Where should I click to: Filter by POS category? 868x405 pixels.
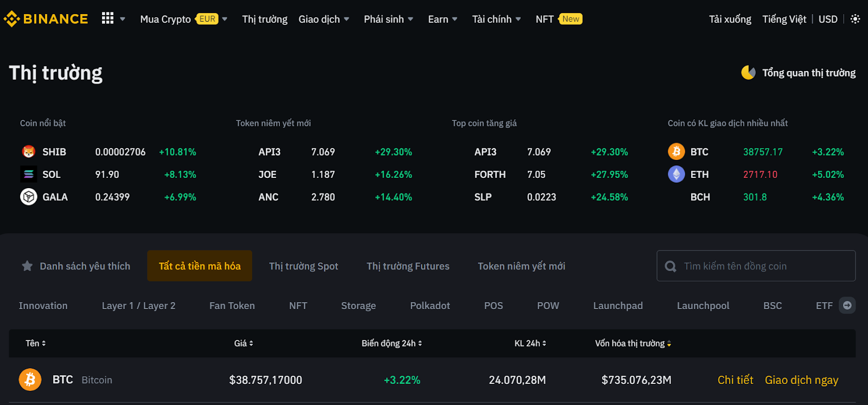click(494, 305)
